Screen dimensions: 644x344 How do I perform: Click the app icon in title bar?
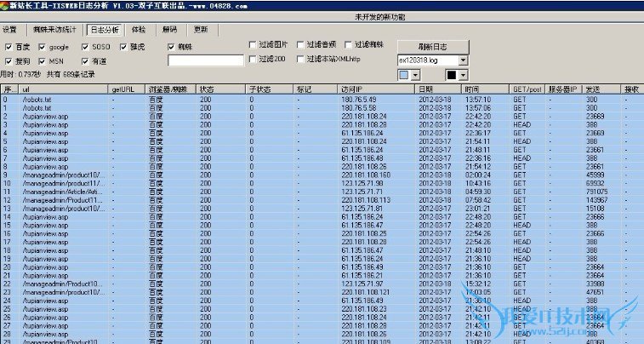[x=4, y=6]
